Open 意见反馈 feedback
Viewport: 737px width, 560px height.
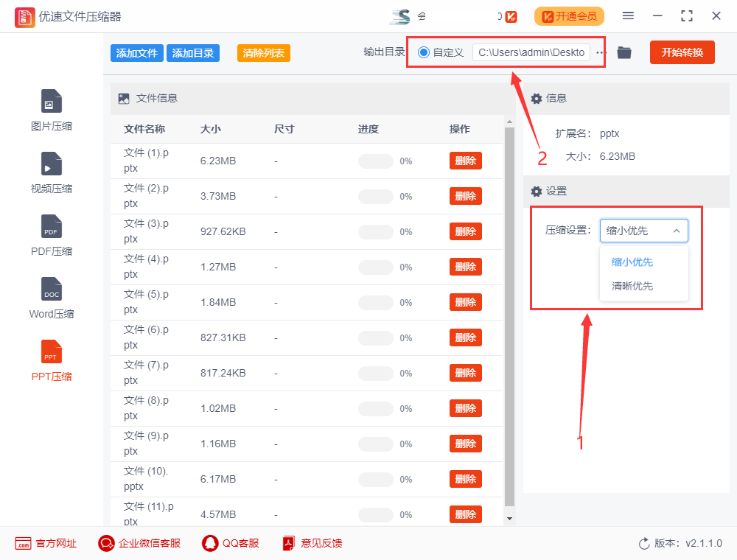[x=312, y=543]
